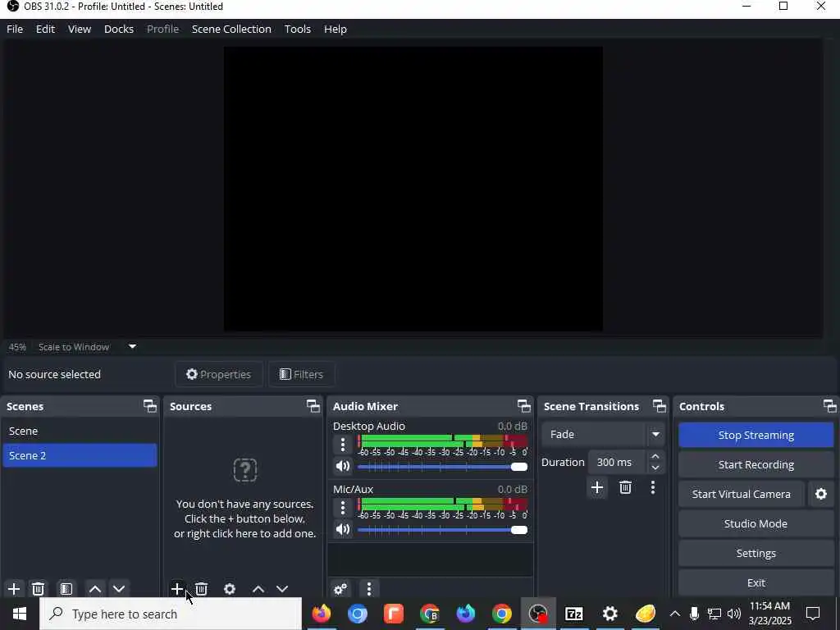Add a scene transition plus icon
Viewport: 840px width, 630px height.
click(597, 487)
